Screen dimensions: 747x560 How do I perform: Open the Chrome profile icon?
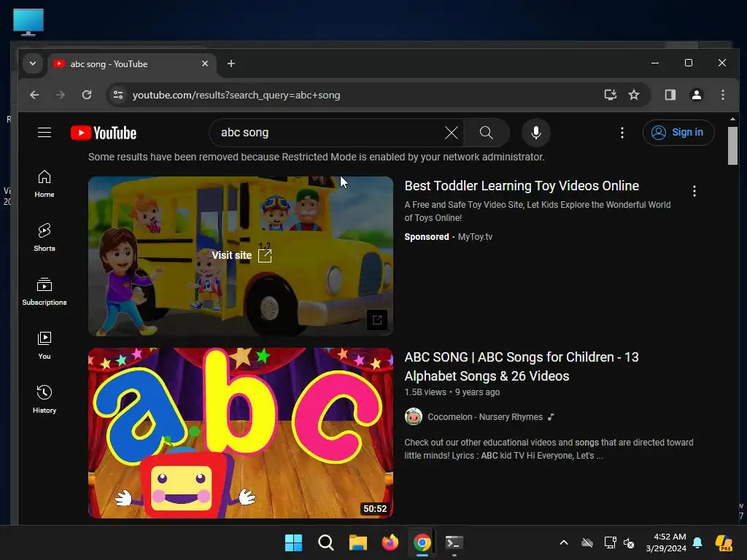click(697, 95)
